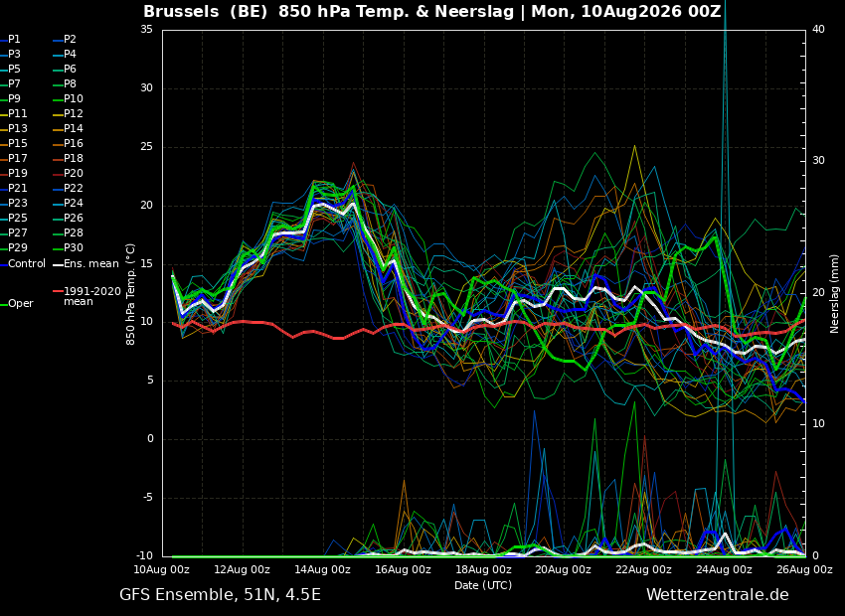Click the 12Aug 00z date tick
845x616 pixels.
point(243,569)
